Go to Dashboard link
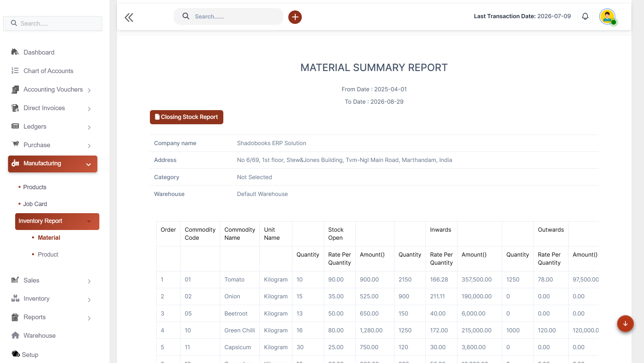The width and height of the screenshot is (644, 363). click(39, 52)
